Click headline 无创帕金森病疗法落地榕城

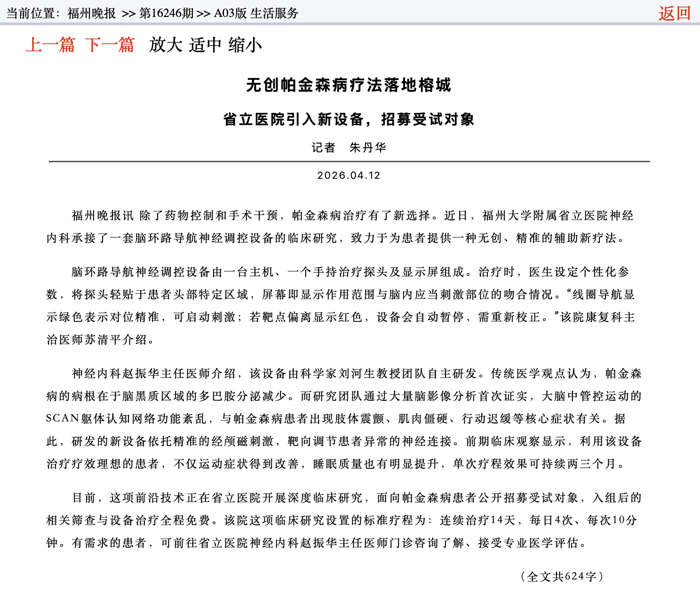point(349,85)
